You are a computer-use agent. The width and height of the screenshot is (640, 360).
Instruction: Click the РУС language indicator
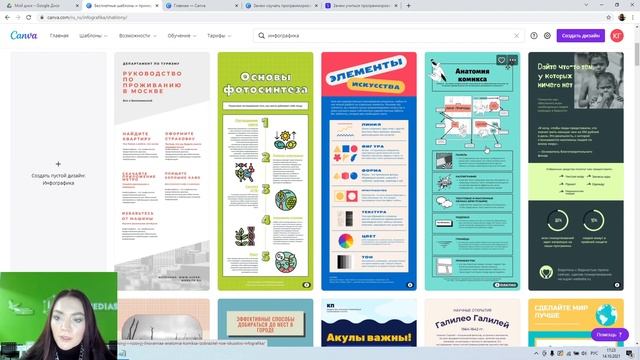coord(594,353)
